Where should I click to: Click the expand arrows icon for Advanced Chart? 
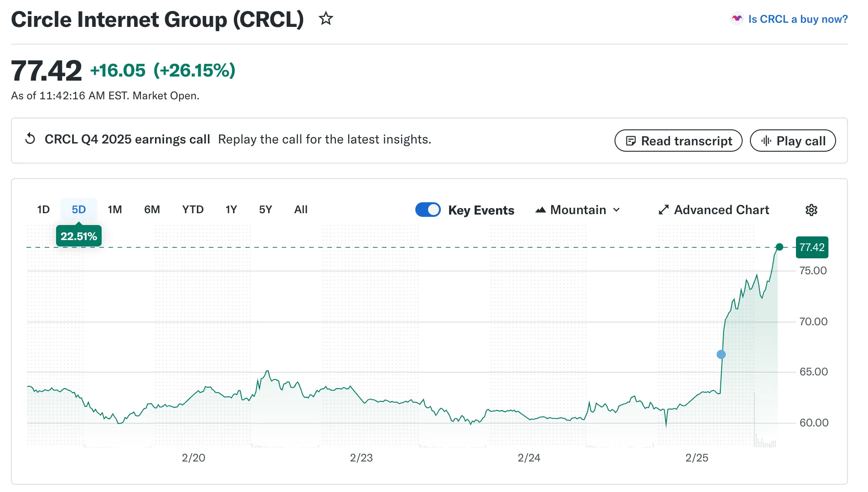[x=663, y=210]
